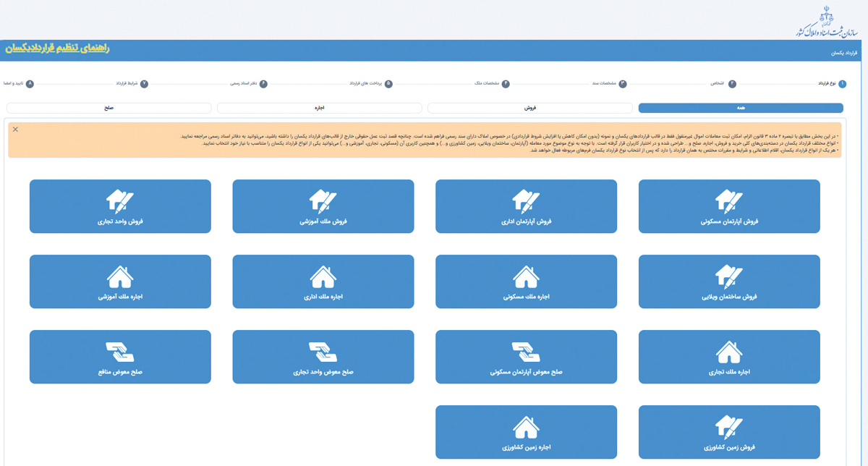Choose the اجاره ملک اداری contract tile
The height and width of the screenshot is (466, 868).
pos(323,281)
